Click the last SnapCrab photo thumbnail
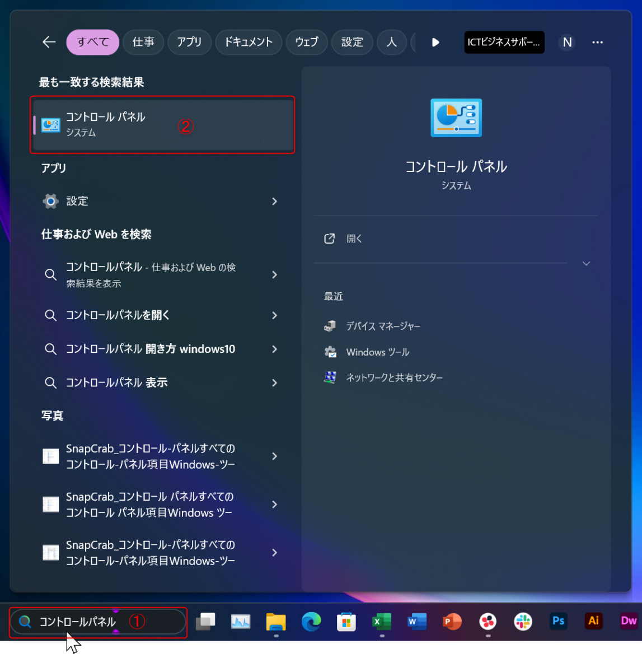Screen dimensions: 642x672 [x=50, y=553]
